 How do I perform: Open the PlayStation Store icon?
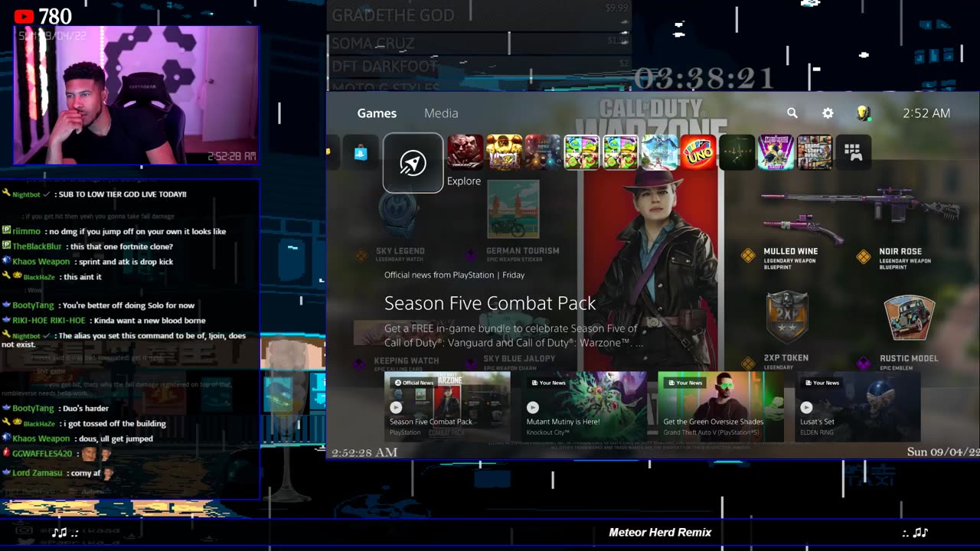point(361,152)
